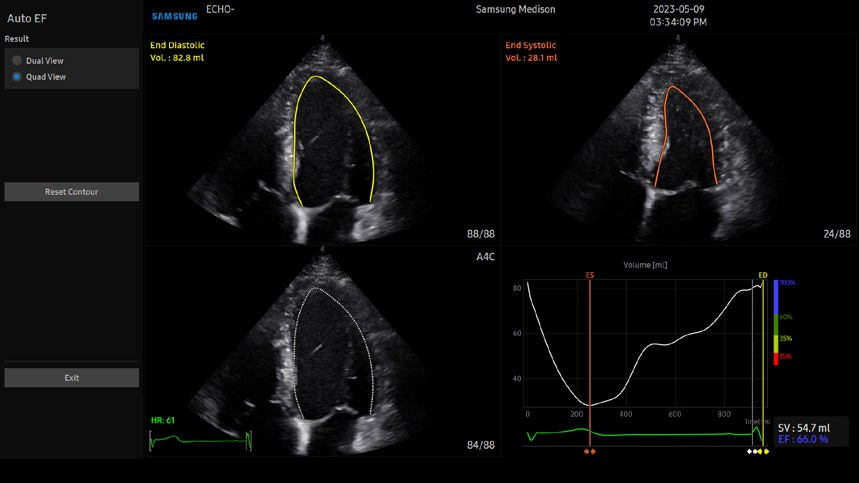
Task: Click the green 60% segment of the EF scale
Action: pyautogui.click(x=776, y=325)
